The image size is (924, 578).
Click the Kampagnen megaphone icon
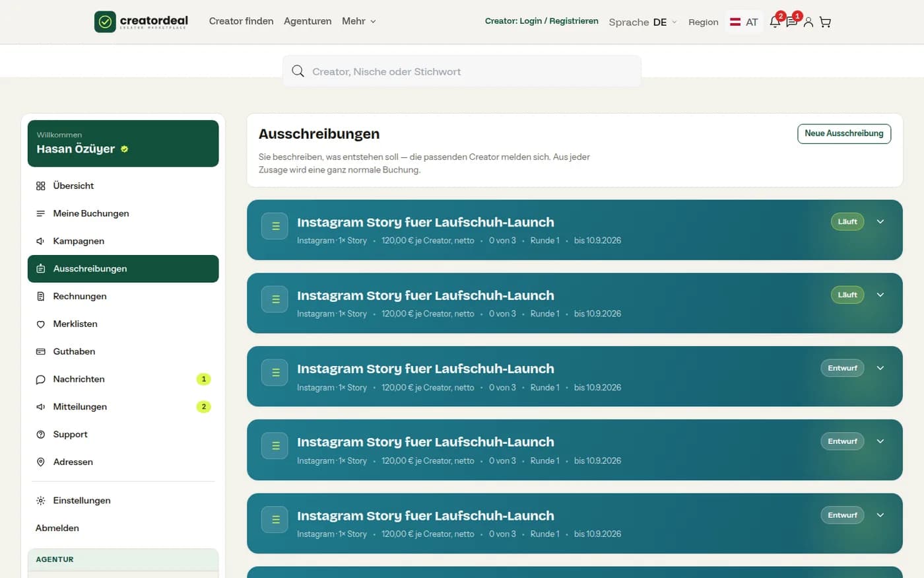tap(40, 241)
